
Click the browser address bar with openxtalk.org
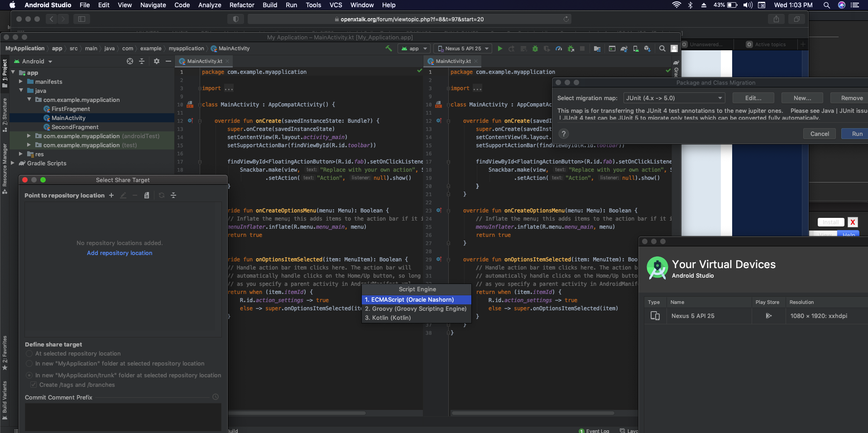click(409, 19)
